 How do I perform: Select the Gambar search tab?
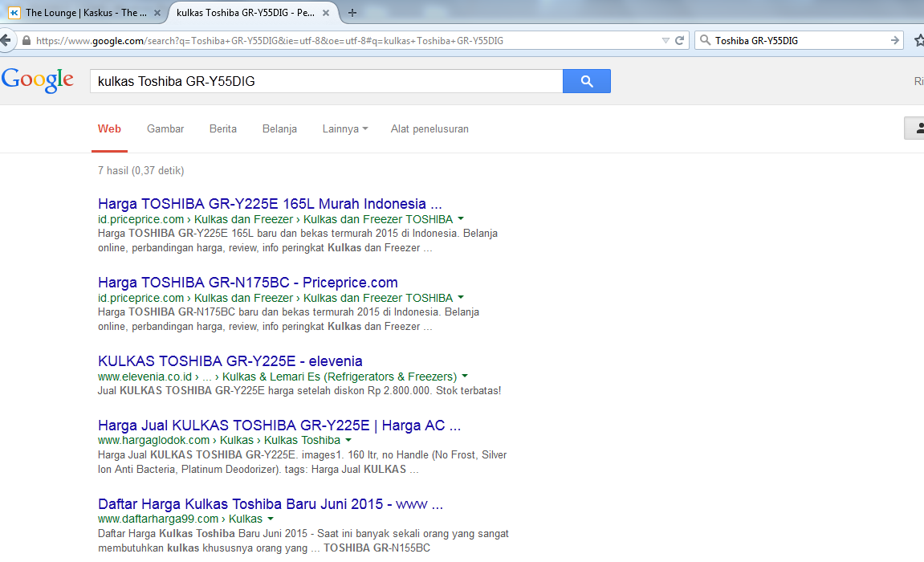(165, 129)
